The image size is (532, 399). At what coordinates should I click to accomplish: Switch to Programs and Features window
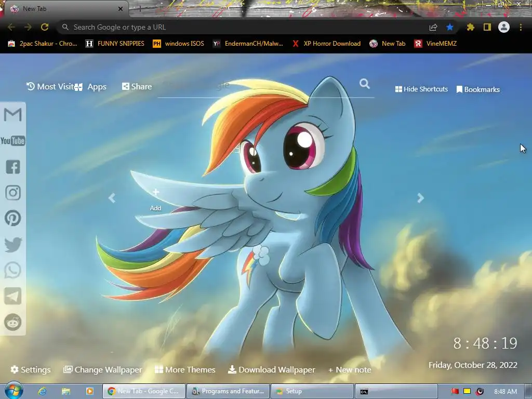tap(228, 391)
